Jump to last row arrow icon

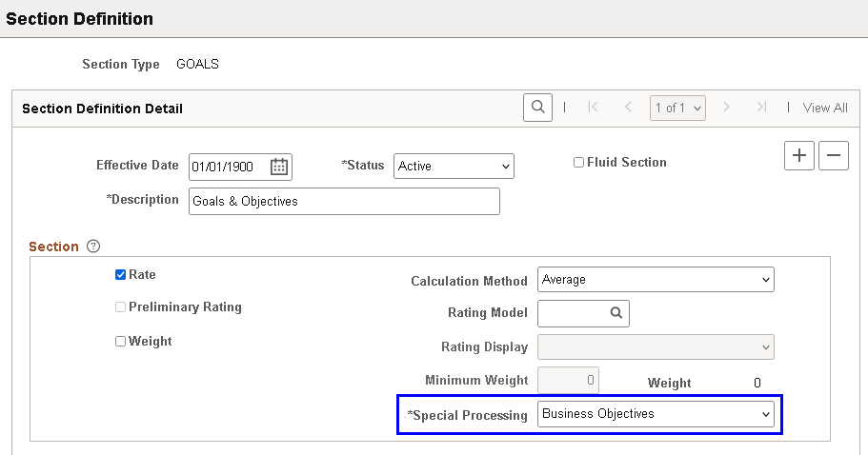(761, 108)
